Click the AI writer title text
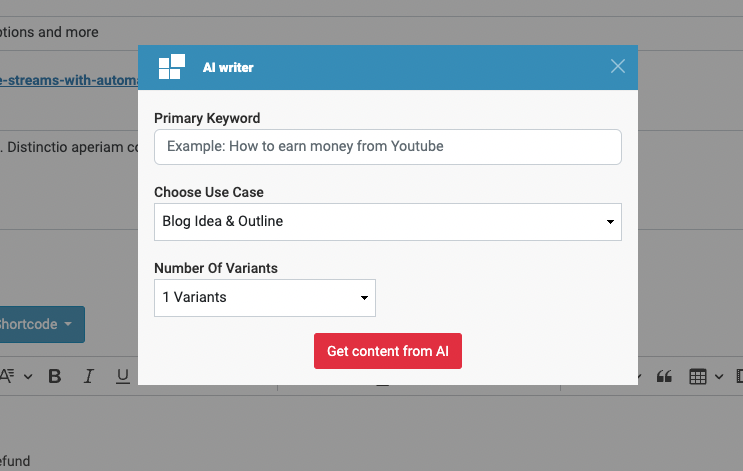 coord(228,67)
